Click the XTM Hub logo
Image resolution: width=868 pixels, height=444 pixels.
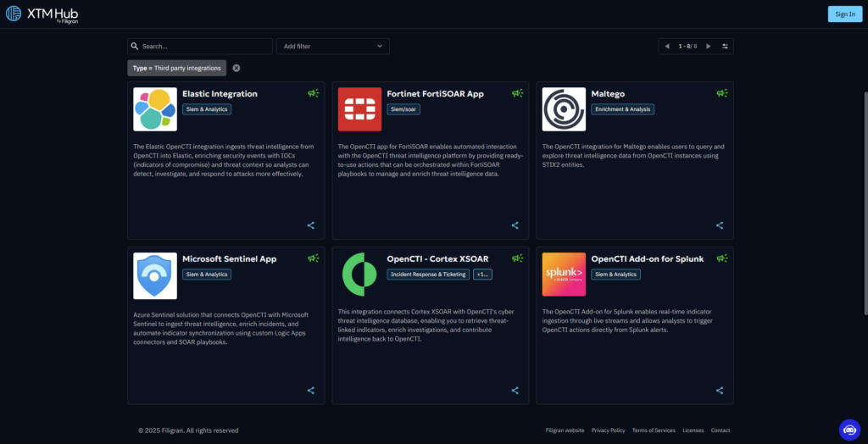pos(42,14)
